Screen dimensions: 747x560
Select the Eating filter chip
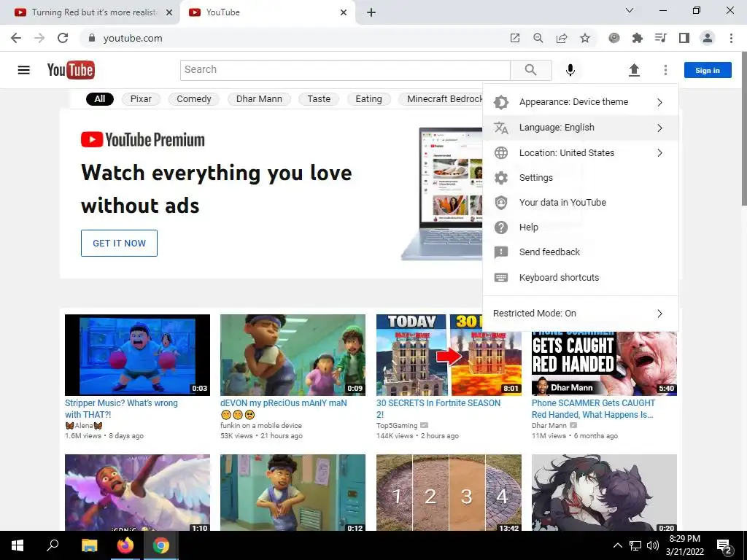point(368,99)
